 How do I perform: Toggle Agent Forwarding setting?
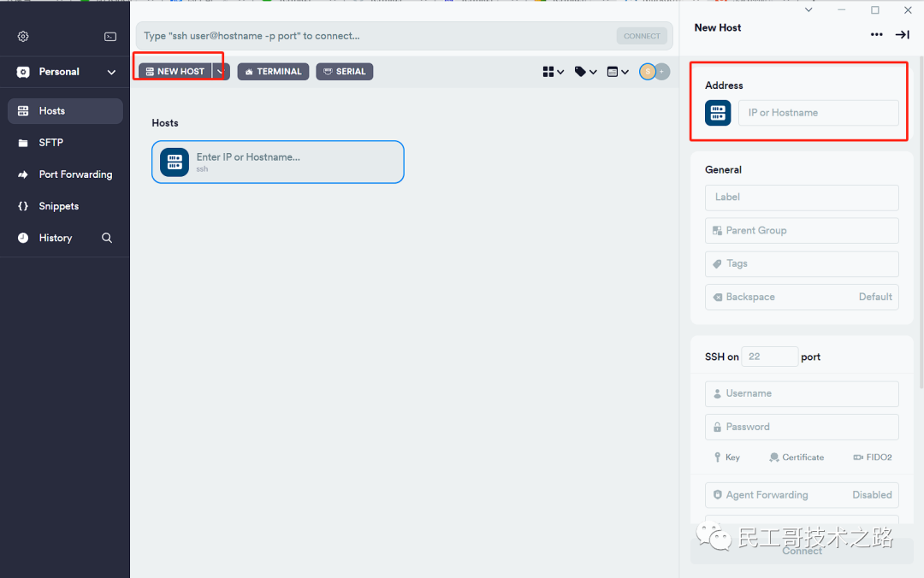pos(802,495)
